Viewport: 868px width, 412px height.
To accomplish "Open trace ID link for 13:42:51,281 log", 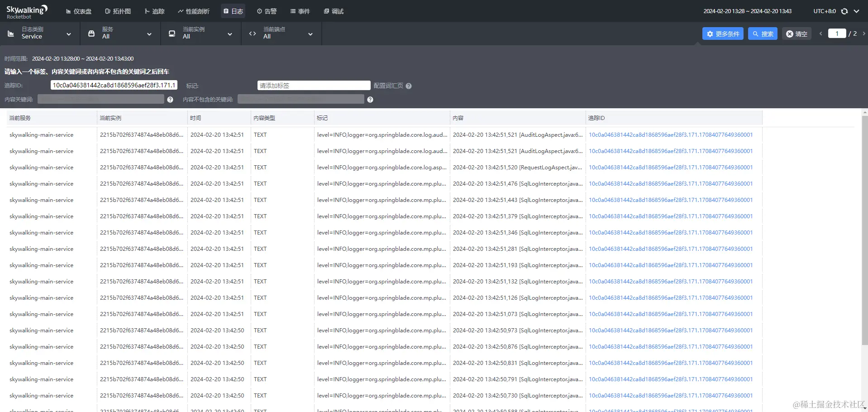I will pyautogui.click(x=671, y=249).
